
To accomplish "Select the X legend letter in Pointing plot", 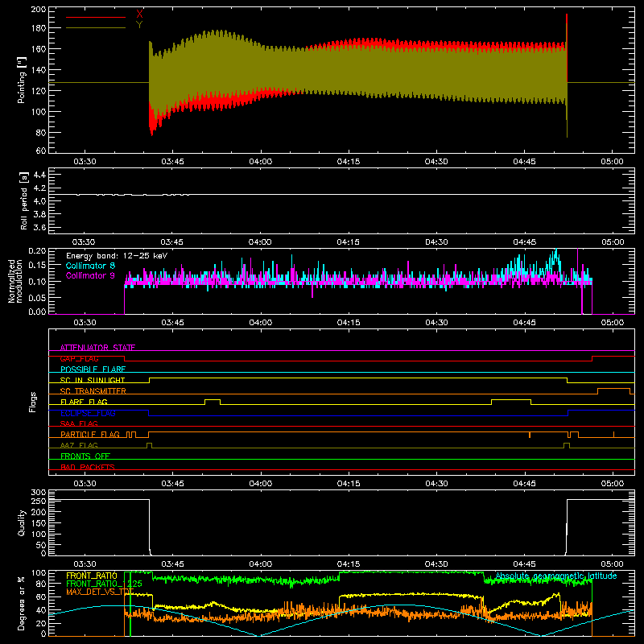I will tap(139, 14).
